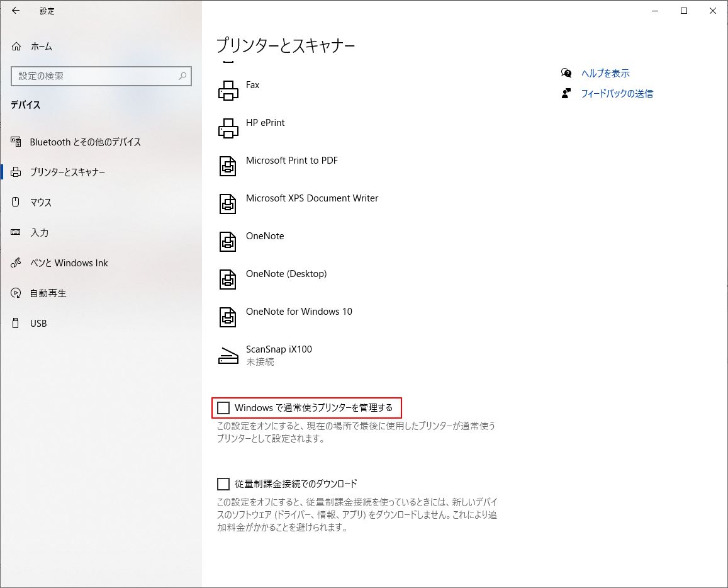Screen dimensions: 728x588
Task: Click the help chat bubble icon
Action: [566, 73]
